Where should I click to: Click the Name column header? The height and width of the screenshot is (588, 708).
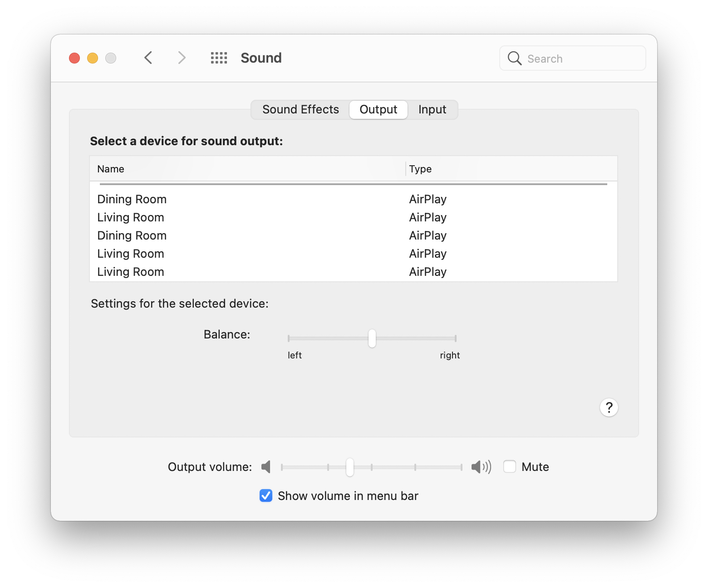247,169
